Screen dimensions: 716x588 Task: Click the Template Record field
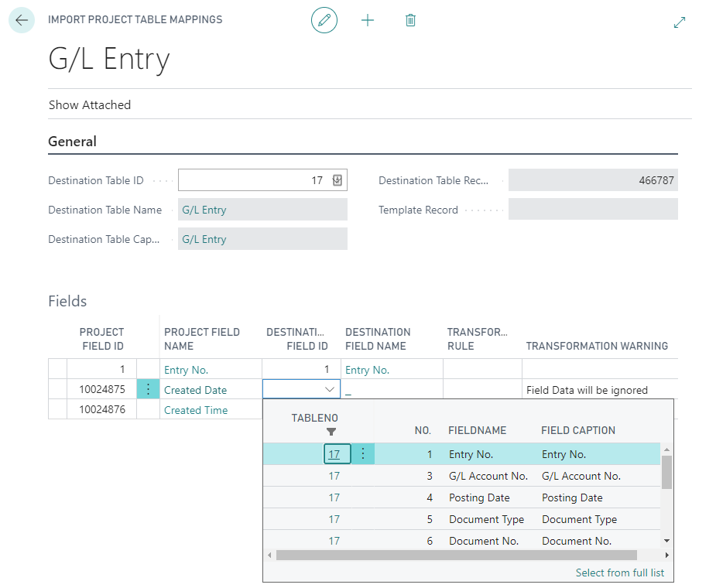pos(593,210)
